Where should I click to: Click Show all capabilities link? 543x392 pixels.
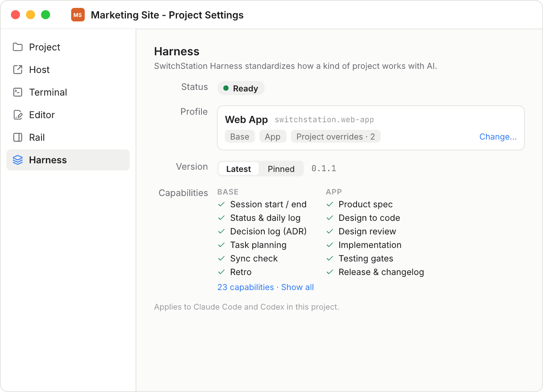tap(297, 287)
